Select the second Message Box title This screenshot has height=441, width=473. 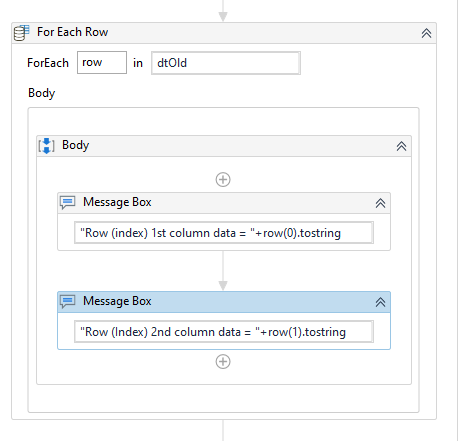(x=117, y=301)
